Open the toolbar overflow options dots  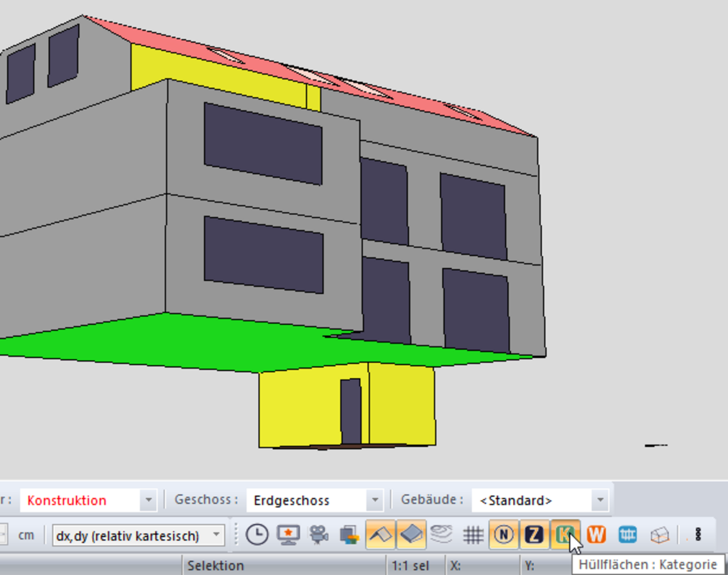(x=697, y=535)
